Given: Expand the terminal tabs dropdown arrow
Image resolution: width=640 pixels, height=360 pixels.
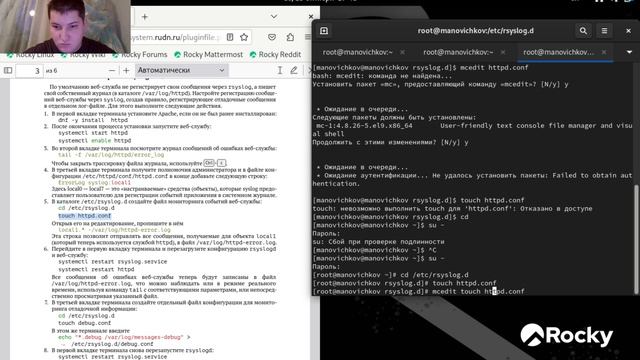Looking at the screenshot, I should (629, 52).
